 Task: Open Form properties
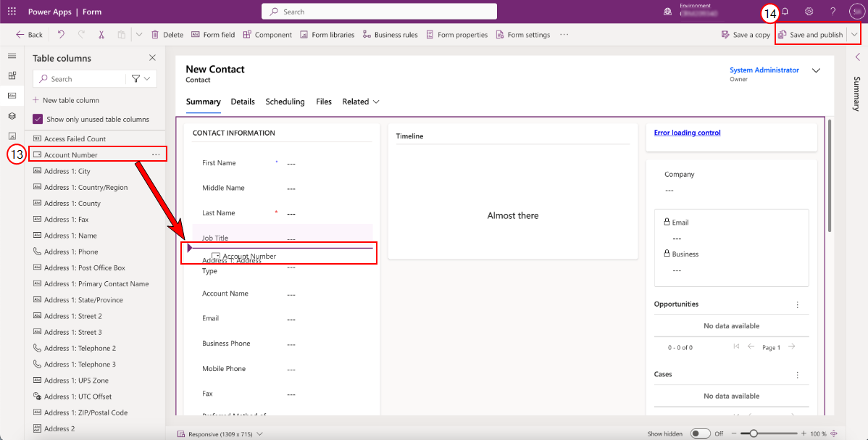tap(456, 34)
